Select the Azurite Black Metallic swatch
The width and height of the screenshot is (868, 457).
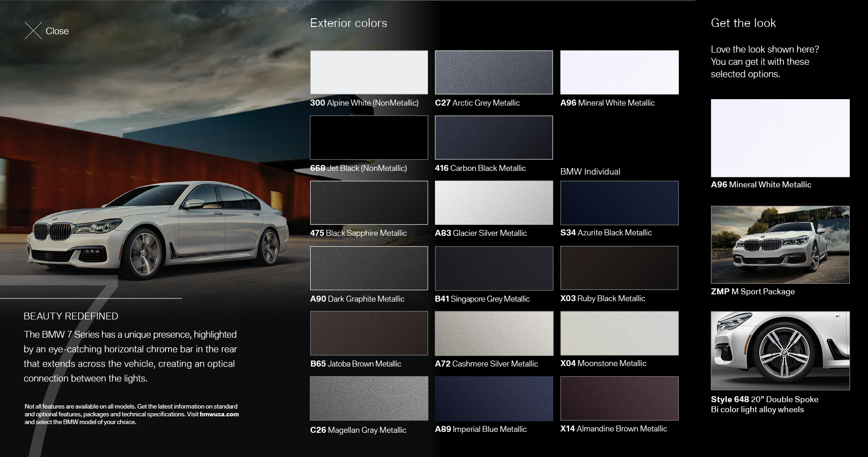pos(619,203)
